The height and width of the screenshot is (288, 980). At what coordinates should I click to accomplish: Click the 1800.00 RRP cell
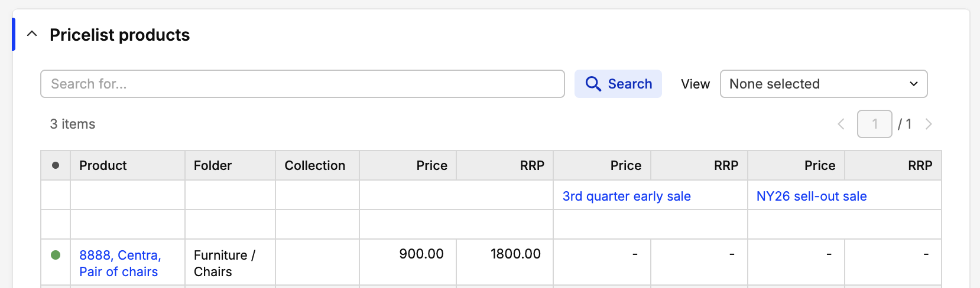pos(505,262)
